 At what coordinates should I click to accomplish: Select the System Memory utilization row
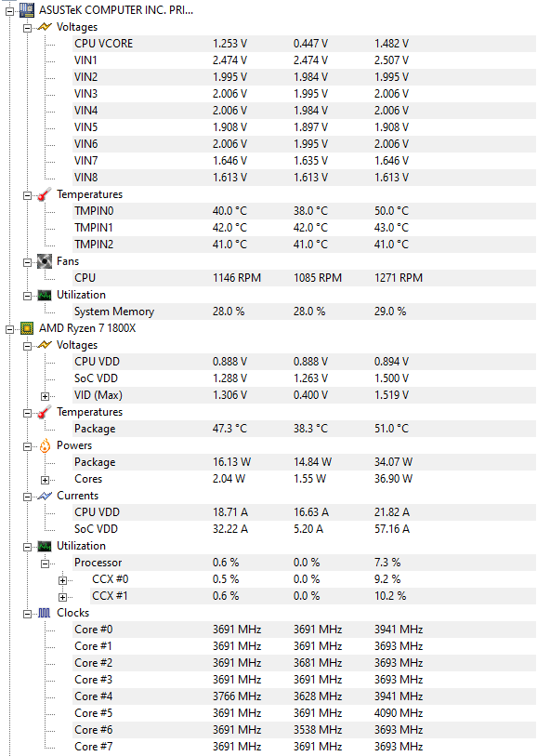tap(304, 312)
